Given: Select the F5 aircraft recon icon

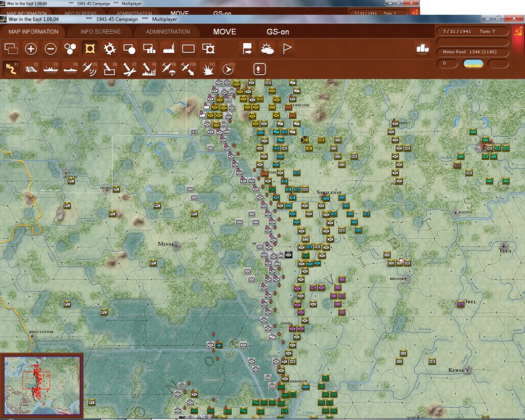Looking at the screenshot, I should 90,69.
